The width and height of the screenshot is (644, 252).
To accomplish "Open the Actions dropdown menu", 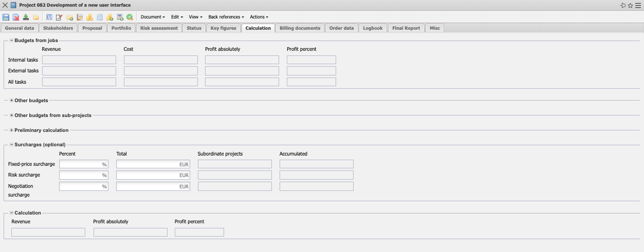I will point(259,17).
